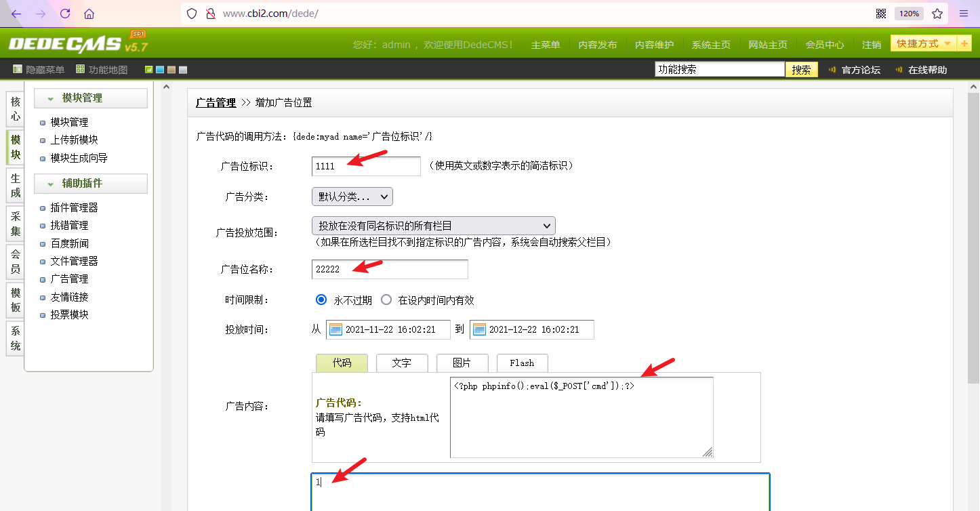The image size is (980, 511).
Task: Click the plus icon beside 快捷方式
Action: tap(965, 43)
